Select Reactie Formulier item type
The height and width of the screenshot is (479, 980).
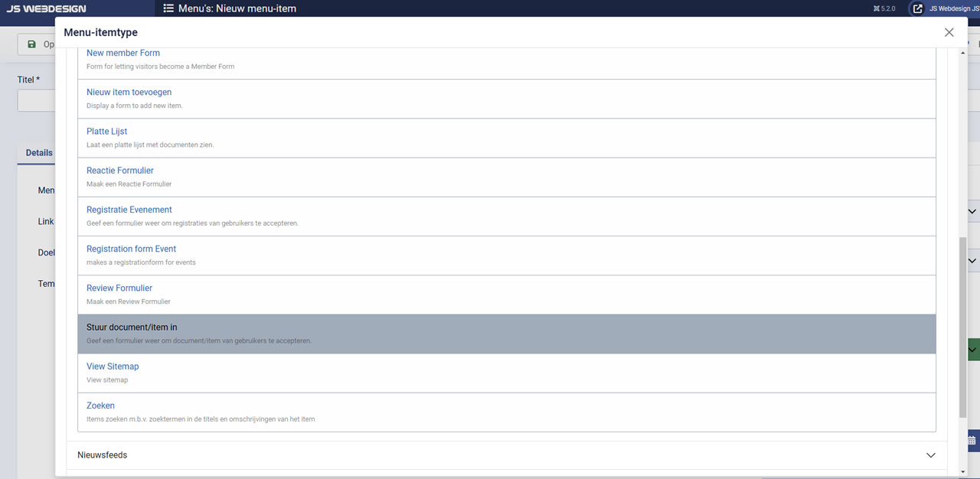(120, 170)
